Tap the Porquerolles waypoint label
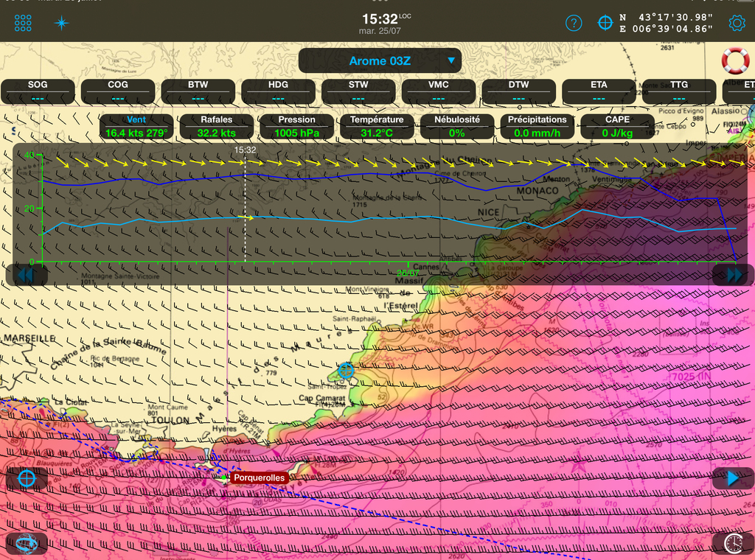The width and height of the screenshot is (755, 560). click(259, 477)
